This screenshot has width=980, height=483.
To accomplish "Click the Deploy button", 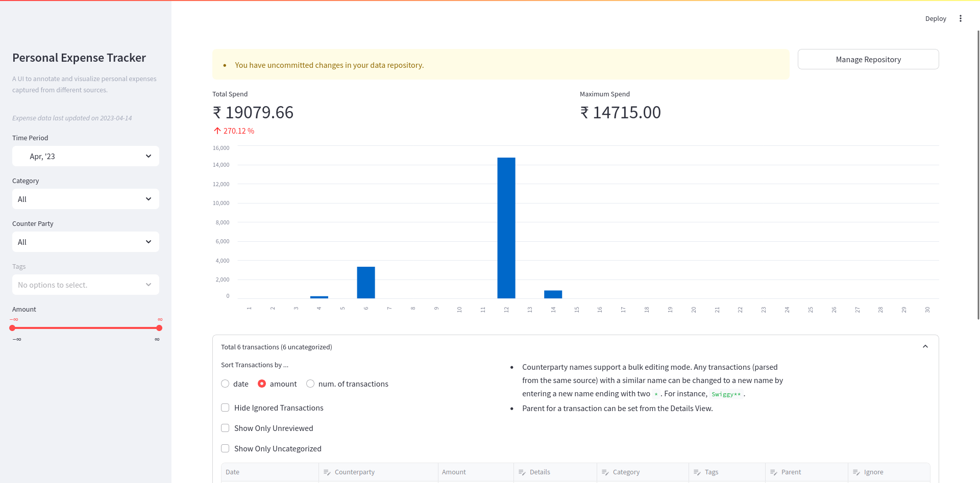I will (x=936, y=18).
